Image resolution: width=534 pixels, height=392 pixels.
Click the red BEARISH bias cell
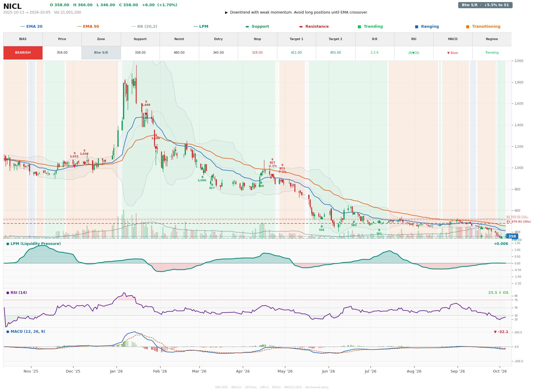click(23, 53)
